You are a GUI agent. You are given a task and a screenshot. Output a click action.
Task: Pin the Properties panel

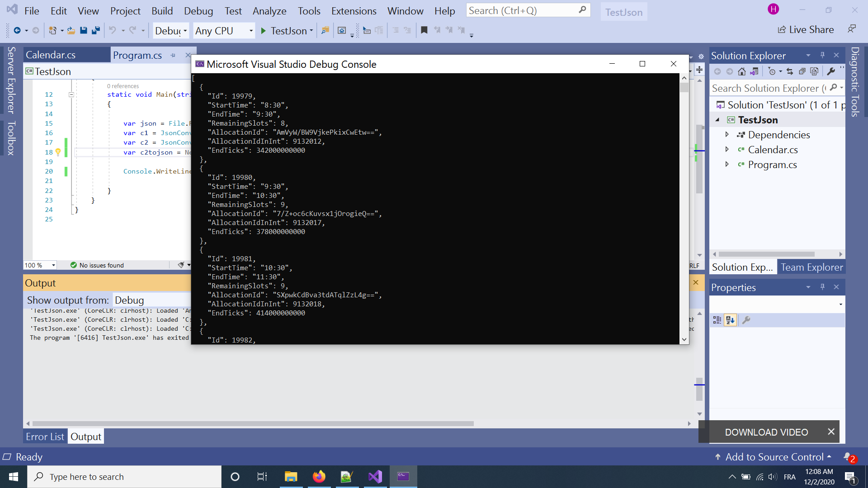(x=822, y=287)
